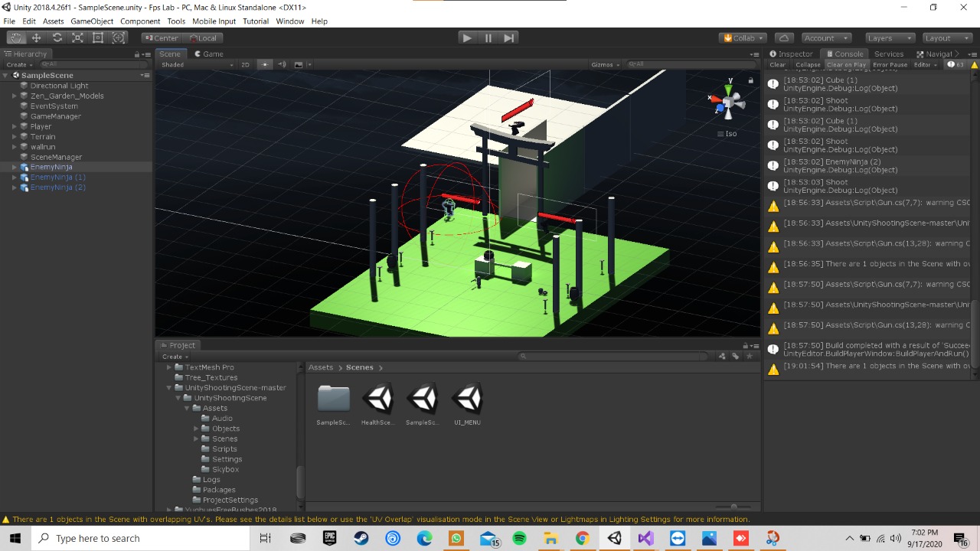Click the Clear button in Console

pyautogui.click(x=777, y=64)
